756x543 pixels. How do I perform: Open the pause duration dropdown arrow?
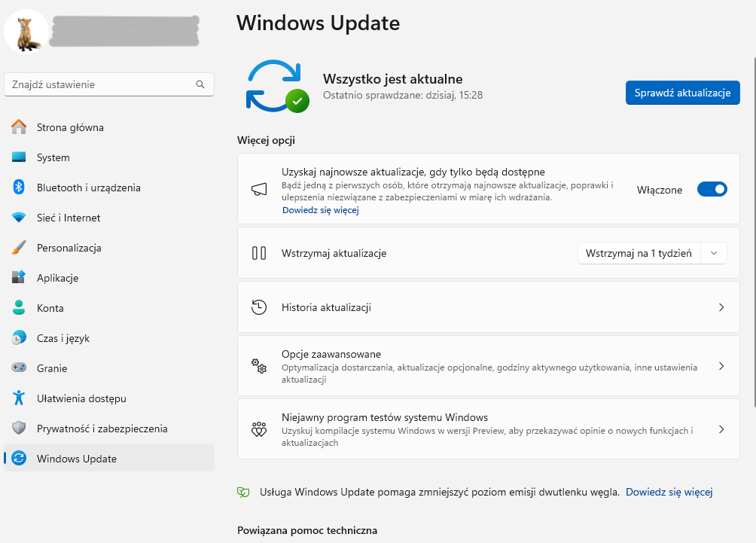[714, 253]
